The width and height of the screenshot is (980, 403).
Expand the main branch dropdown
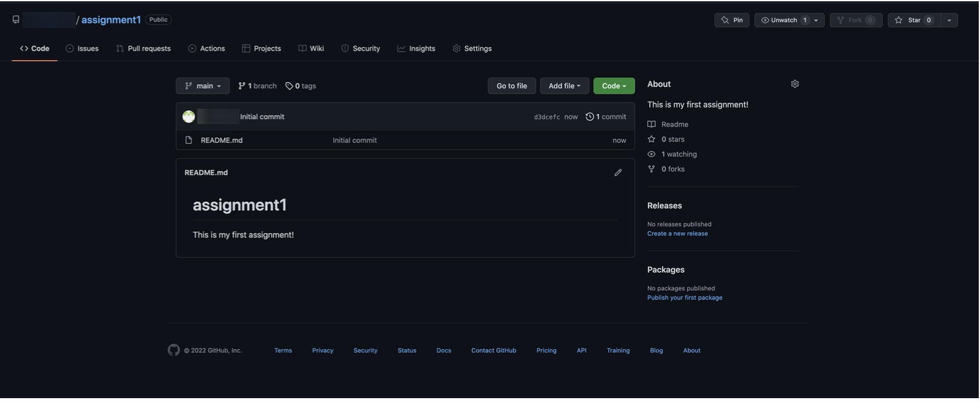tap(203, 86)
